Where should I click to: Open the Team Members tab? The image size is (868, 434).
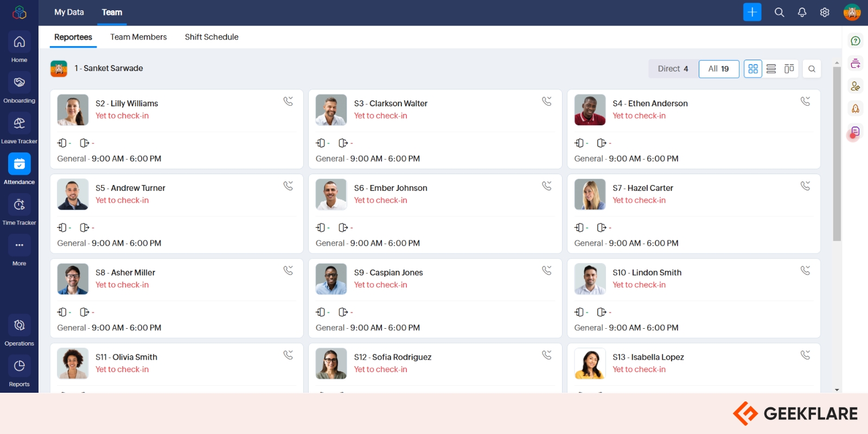(138, 37)
